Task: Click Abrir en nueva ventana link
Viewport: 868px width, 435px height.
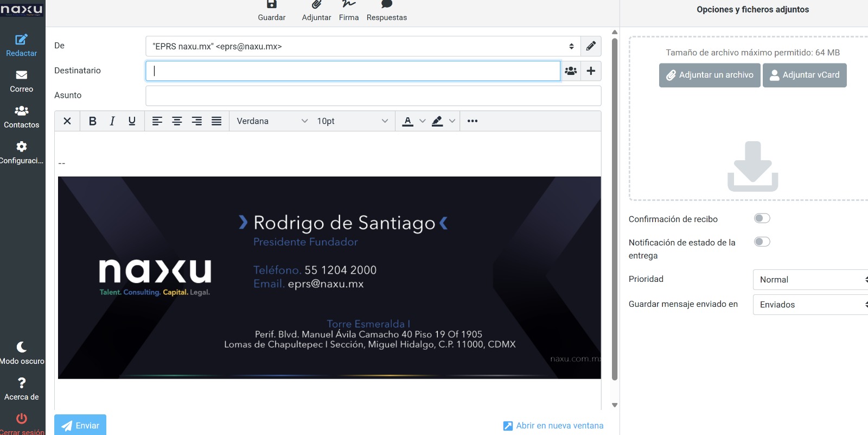Action: (x=553, y=426)
